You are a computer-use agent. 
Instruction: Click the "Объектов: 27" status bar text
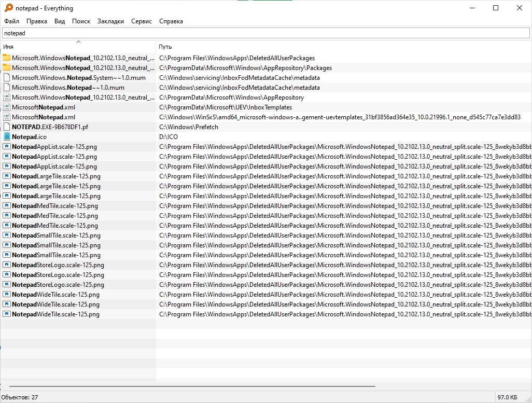[x=20, y=397]
